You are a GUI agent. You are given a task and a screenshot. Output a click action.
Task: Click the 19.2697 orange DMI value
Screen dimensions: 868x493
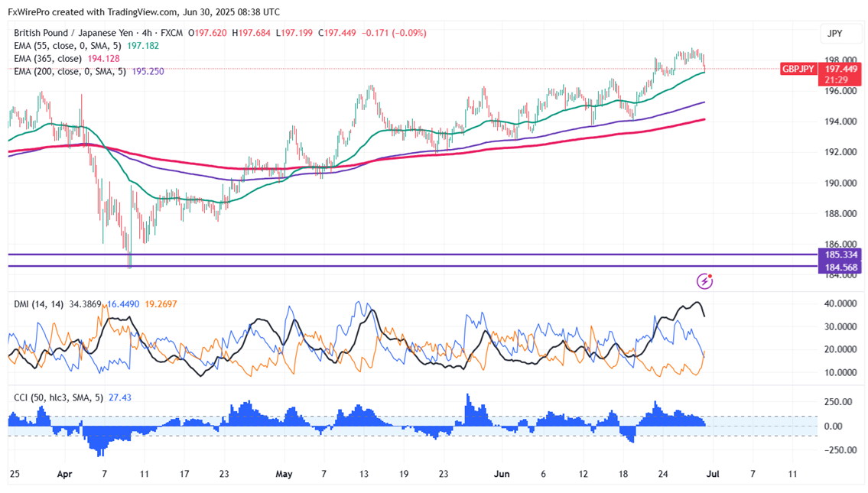[x=161, y=303]
